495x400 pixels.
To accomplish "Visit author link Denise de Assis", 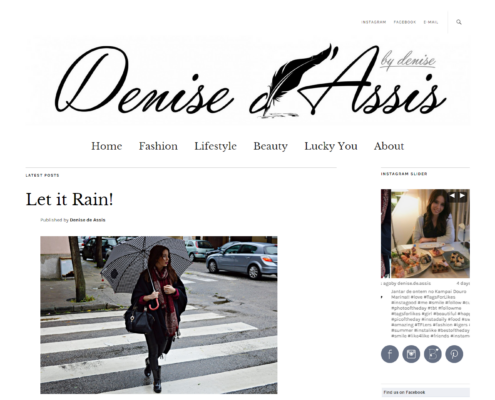I will tap(88, 220).
